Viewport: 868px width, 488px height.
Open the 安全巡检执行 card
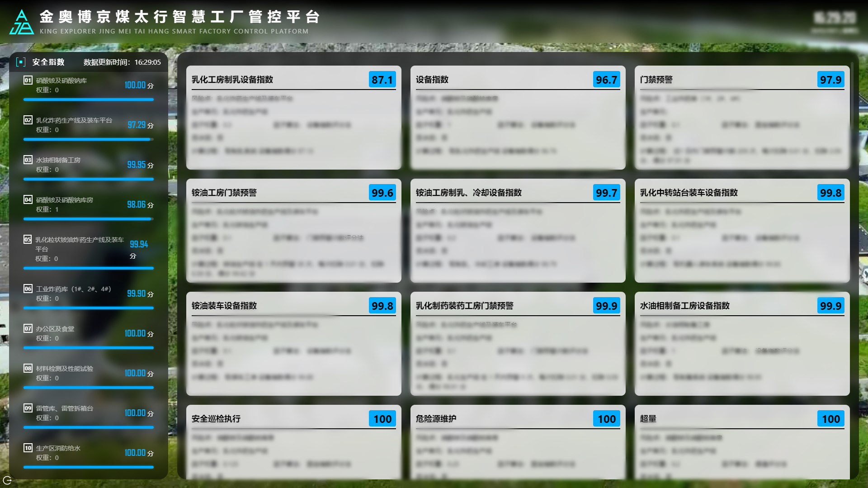click(216, 419)
